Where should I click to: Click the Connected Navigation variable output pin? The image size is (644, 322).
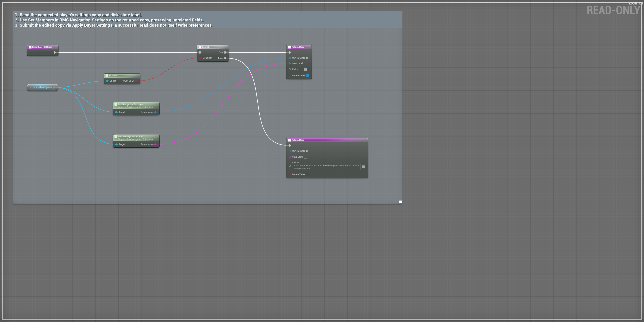(x=54, y=87)
